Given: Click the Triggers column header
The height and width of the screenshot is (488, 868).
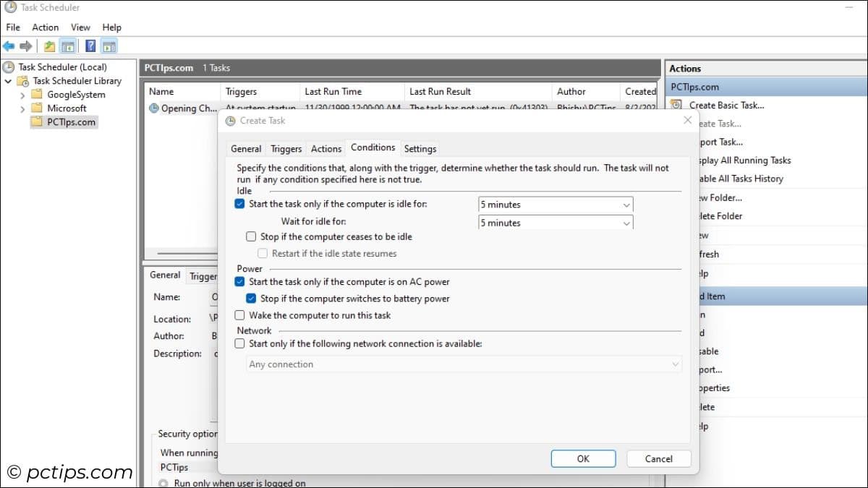Looking at the screenshot, I should (x=260, y=92).
